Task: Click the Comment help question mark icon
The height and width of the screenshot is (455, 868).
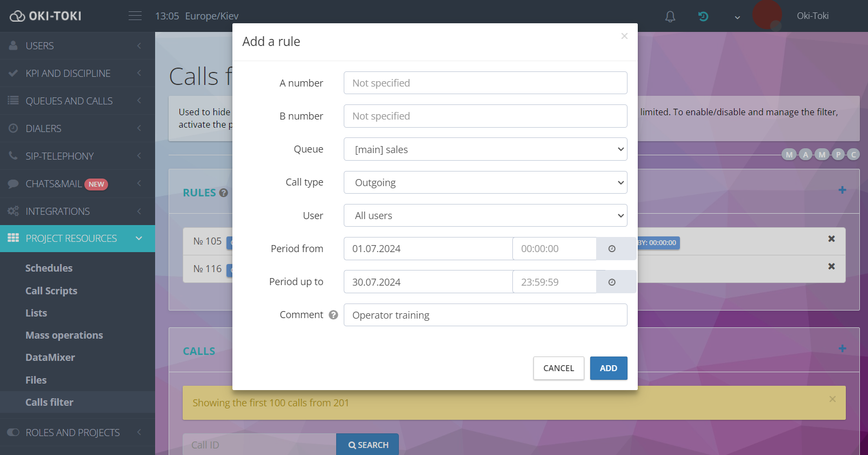Action: (x=333, y=315)
